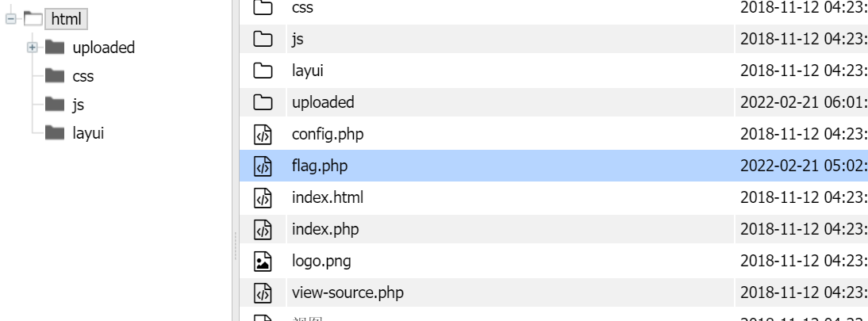Click folder icon of js row in list
The height and width of the screenshot is (321, 868).
263,39
